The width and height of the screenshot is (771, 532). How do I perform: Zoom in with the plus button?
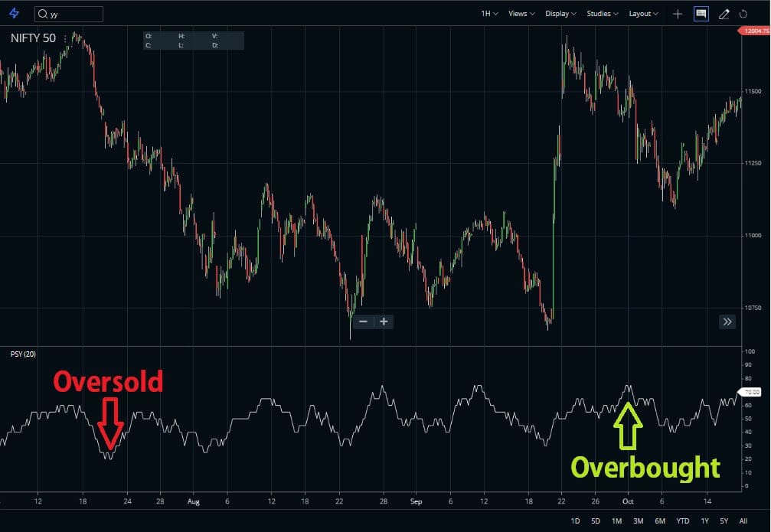tap(384, 321)
